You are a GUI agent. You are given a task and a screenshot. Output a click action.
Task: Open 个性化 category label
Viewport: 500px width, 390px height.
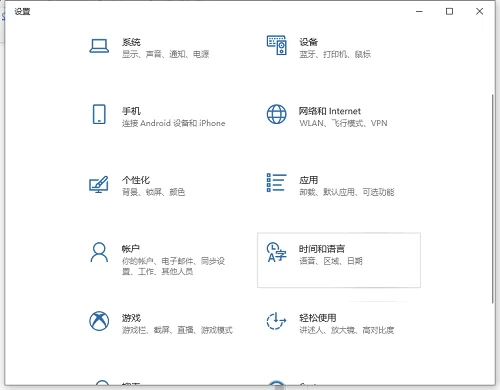pos(136,180)
